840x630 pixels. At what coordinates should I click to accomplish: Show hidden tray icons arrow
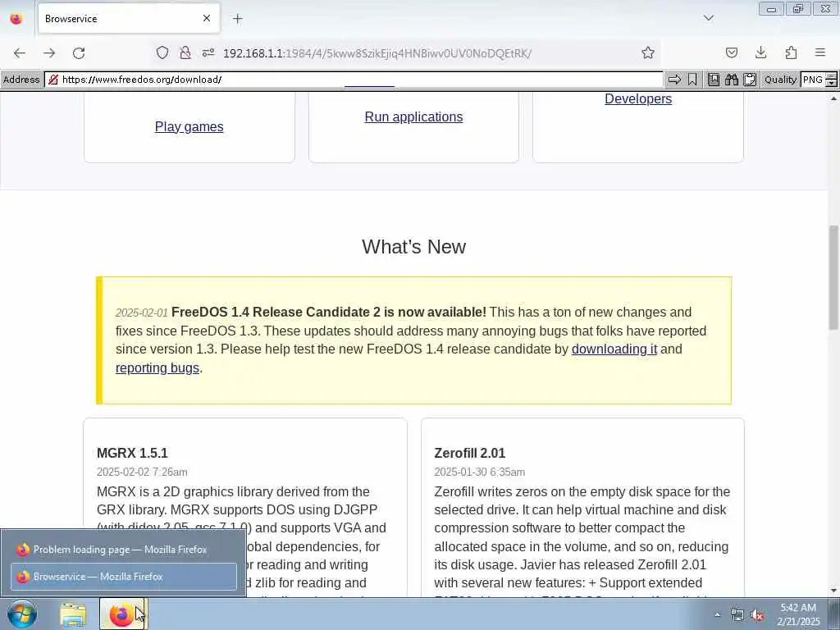click(717, 614)
